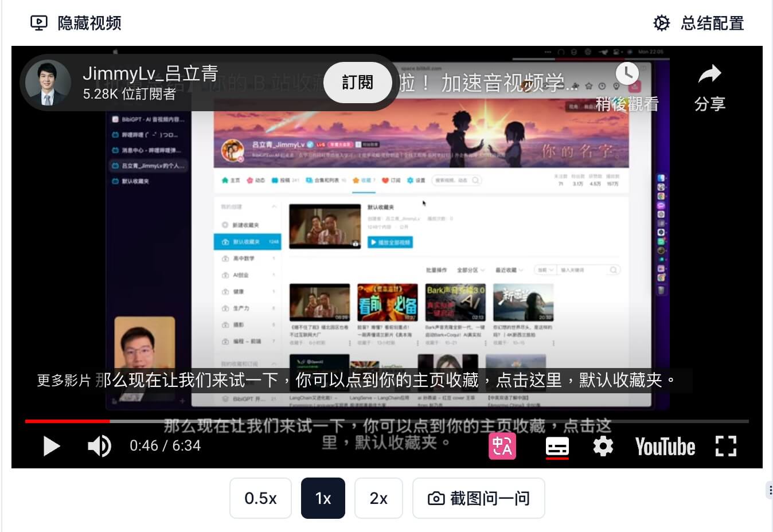
Task: Click 截图问一问 screenshot ask button
Action: coord(479,498)
